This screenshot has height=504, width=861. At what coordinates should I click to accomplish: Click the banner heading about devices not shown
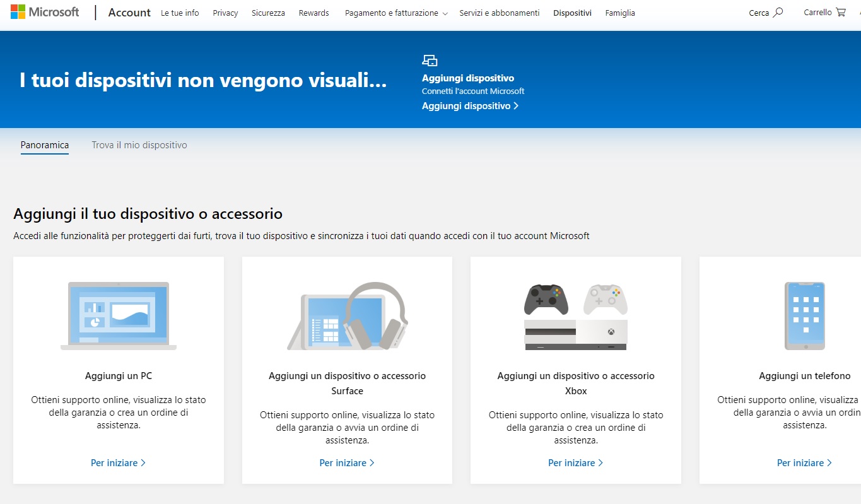point(203,81)
